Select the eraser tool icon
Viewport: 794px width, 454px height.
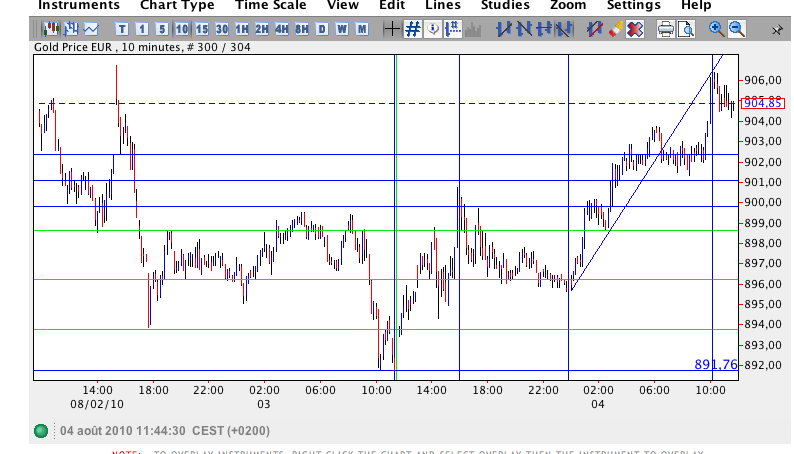coord(615,29)
